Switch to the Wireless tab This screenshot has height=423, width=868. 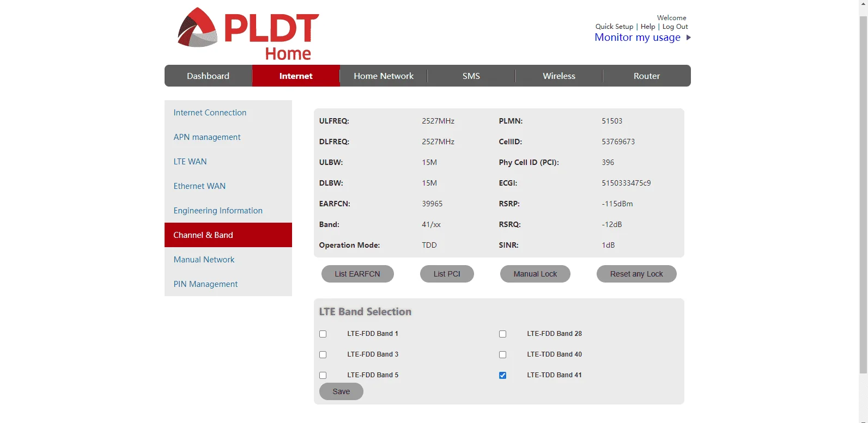(x=559, y=76)
